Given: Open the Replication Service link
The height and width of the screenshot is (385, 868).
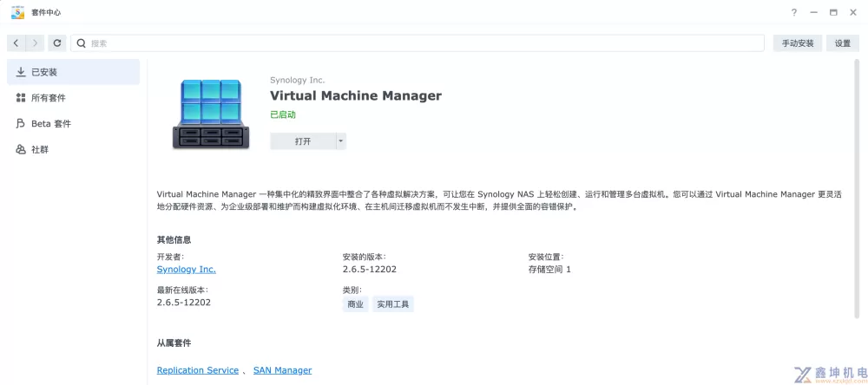Looking at the screenshot, I should [198, 370].
